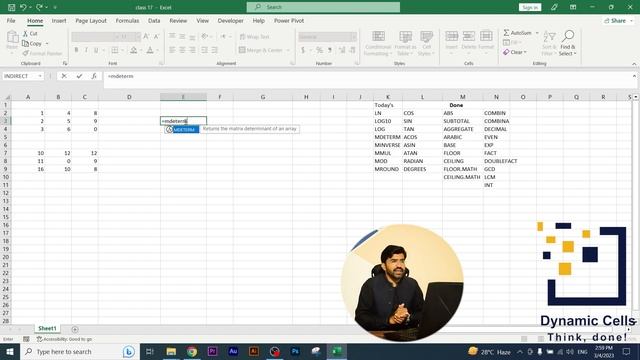This screenshot has width=640, height=360.
Task: Click the Done heading cell
Action: pyautogui.click(x=462, y=105)
